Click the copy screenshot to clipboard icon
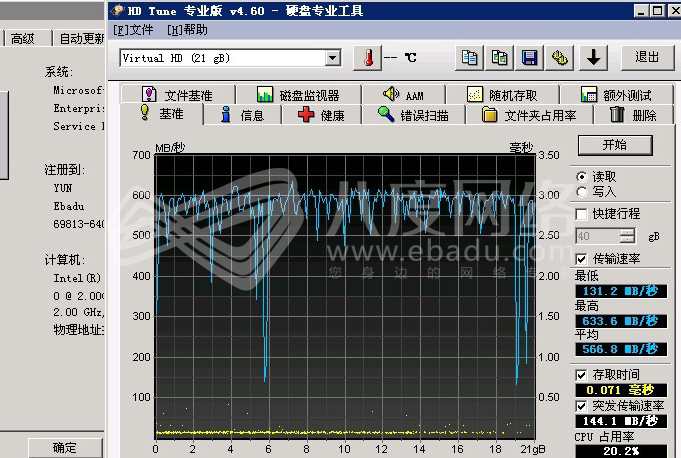 pyautogui.click(x=499, y=57)
